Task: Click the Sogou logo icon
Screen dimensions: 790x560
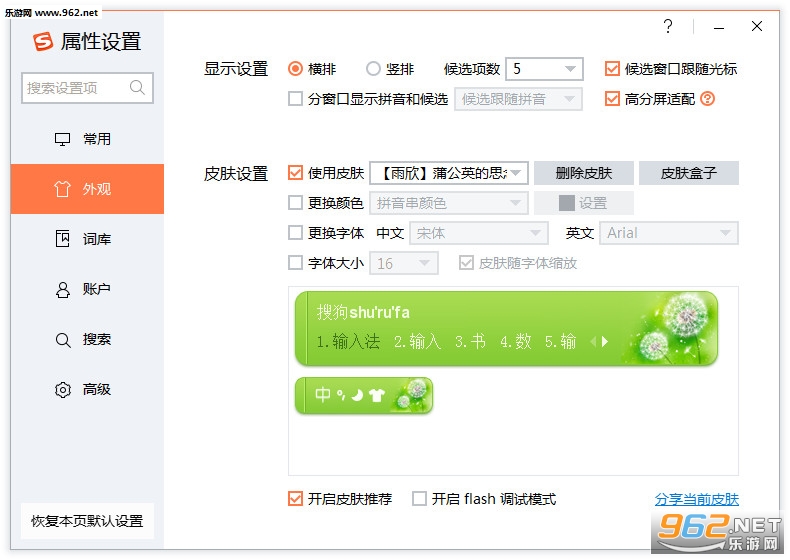Action: [43, 41]
